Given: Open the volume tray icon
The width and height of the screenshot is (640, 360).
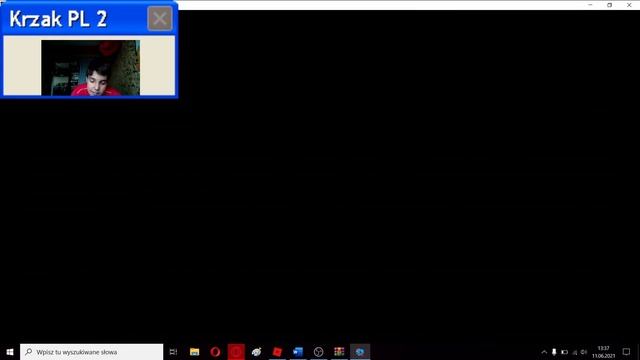Looking at the screenshot, I should (584, 352).
